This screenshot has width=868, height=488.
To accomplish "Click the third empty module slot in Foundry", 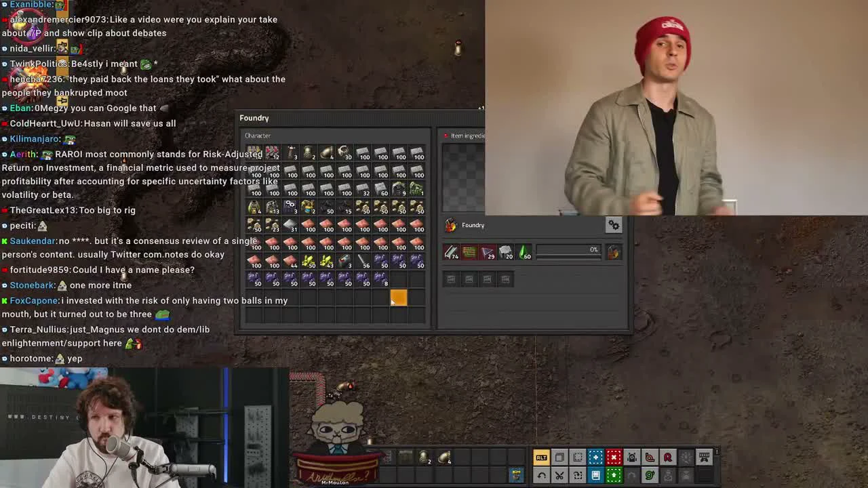I will click(x=487, y=279).
